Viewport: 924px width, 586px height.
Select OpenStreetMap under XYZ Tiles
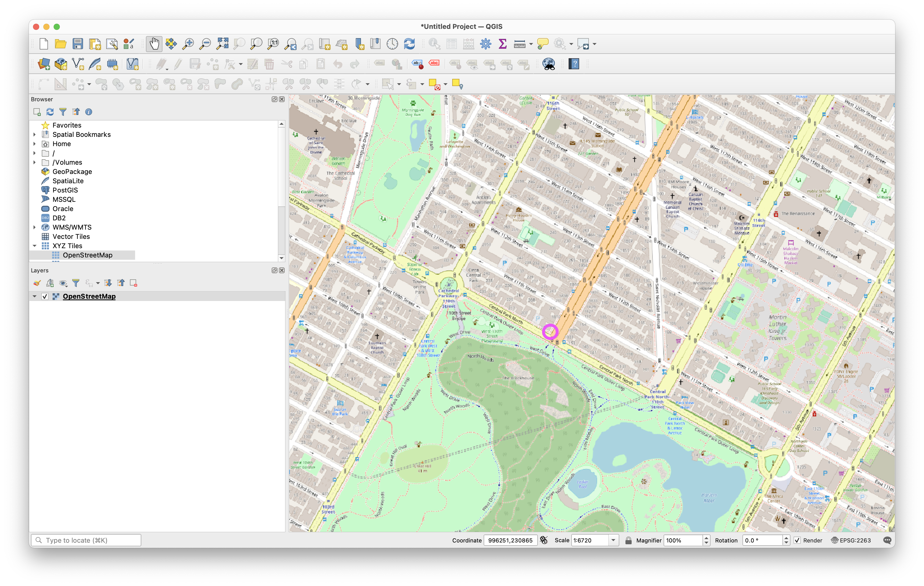[87, 255]
